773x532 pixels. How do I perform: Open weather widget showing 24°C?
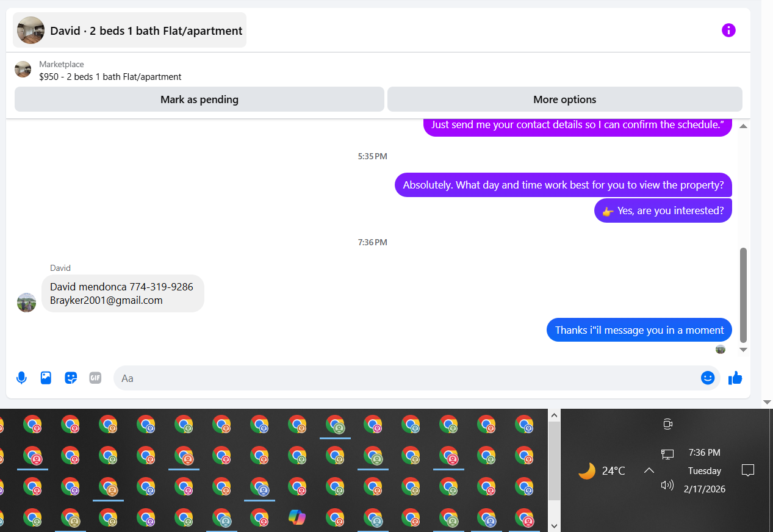click(602, 470)
